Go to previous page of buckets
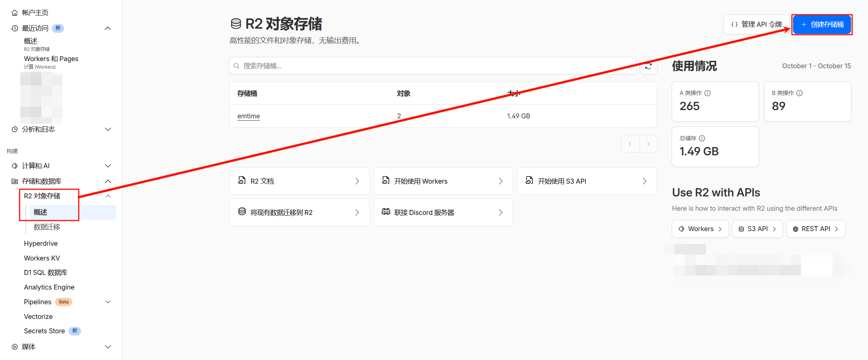The height and width of the screenshot is (360, 868). pos(630,144)
